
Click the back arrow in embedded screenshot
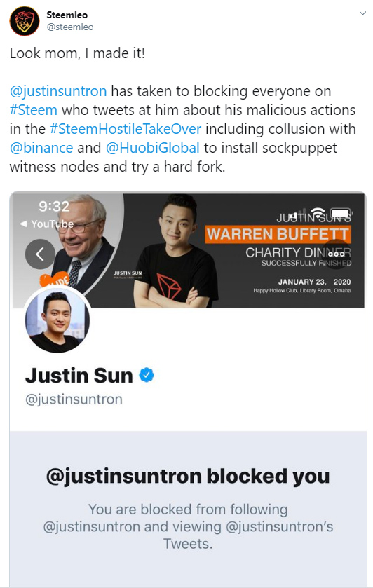point(40,254)
